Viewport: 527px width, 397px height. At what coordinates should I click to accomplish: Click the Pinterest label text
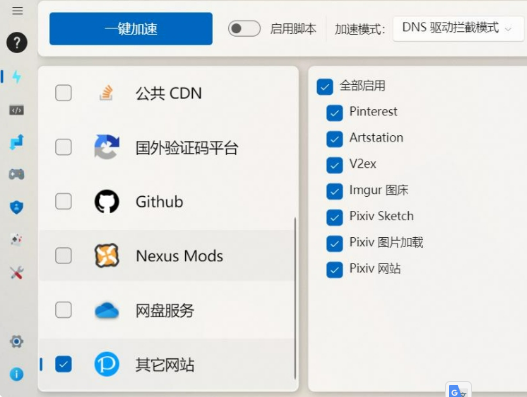pyautogui.click(x=373, y=111)
